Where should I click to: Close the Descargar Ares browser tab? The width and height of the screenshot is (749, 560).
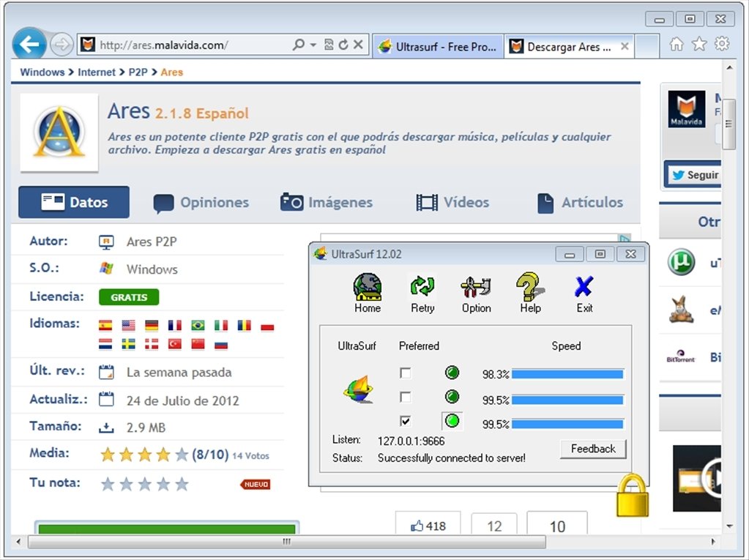pyautogui.click(x=625, y=46)
